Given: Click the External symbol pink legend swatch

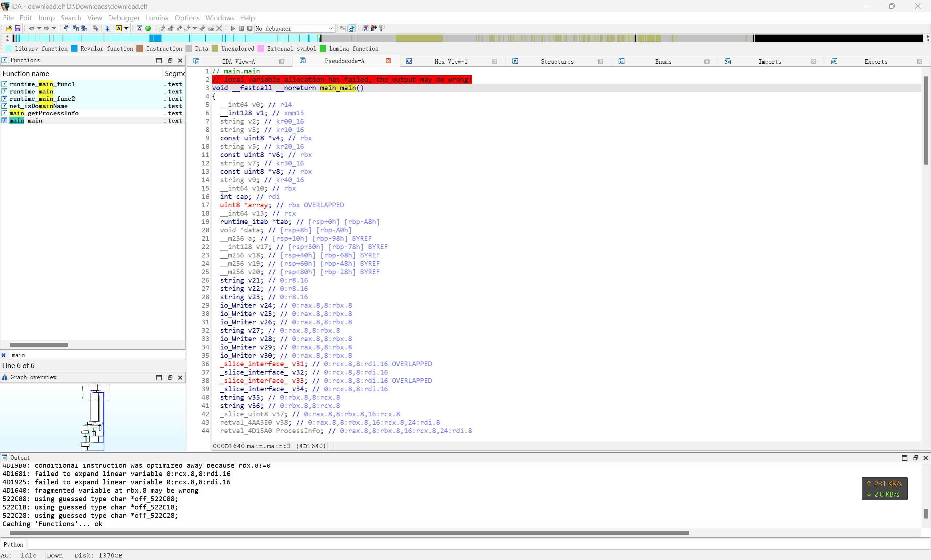Looking at the screenshot, I should click(x=261, y=48).
